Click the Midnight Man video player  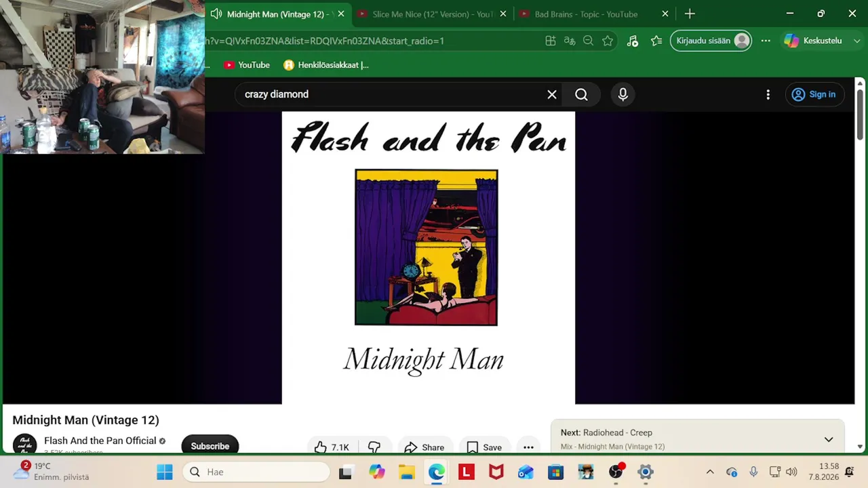(x=428, y=258)
